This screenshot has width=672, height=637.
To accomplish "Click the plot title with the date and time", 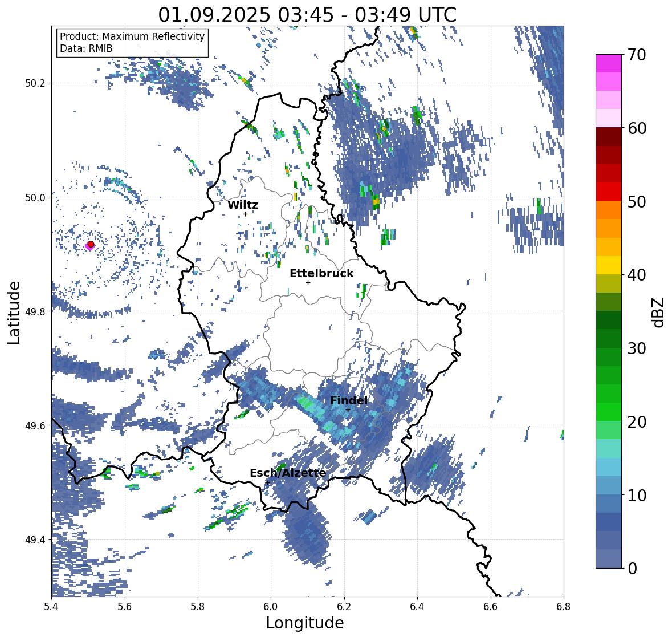I will pyautogui.click(x=307, y=15).
